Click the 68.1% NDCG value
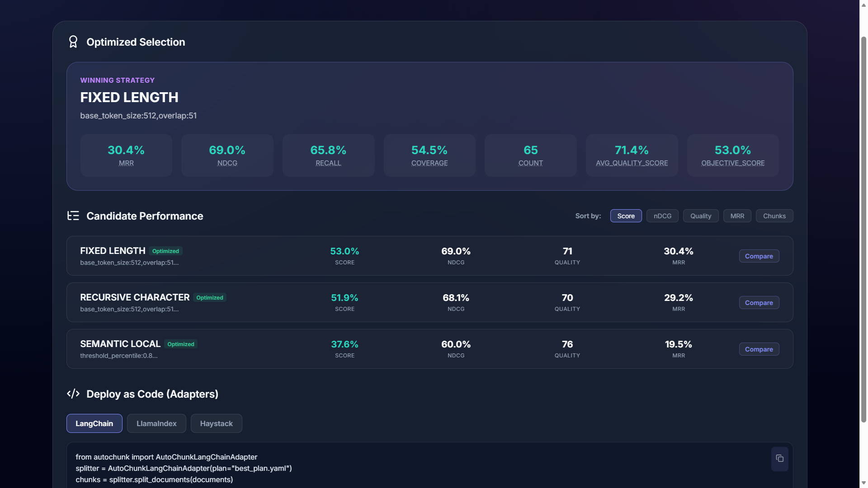This screenshot has width=868, height=488. [x=456, y=298]
